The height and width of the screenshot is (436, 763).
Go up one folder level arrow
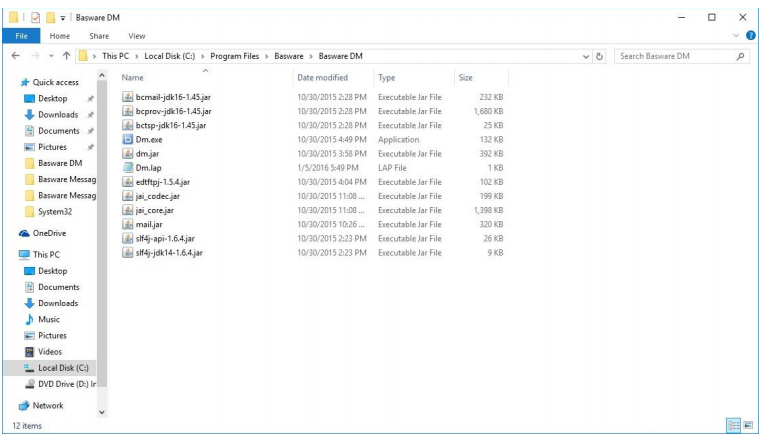[66, 56]
